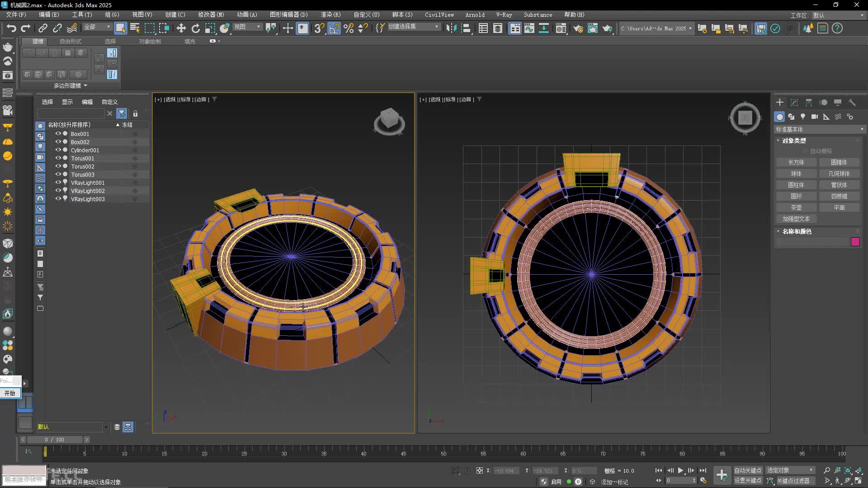Select the Unlink Selection tool

[x=57, y=28]
